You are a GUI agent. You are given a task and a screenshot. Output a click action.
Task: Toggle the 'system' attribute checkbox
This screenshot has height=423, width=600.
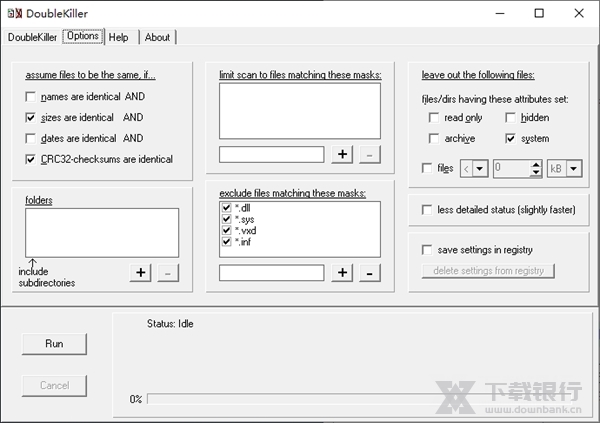[511, 138]
